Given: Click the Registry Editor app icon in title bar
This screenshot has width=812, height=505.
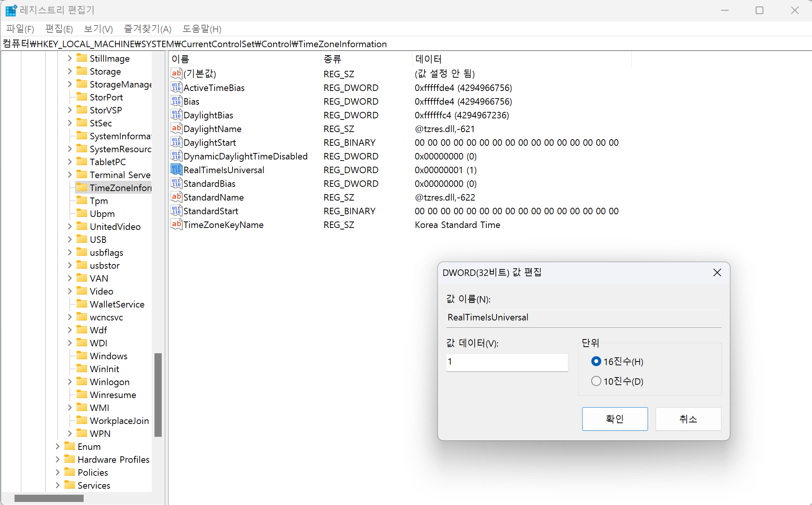Looking at the screenshot, I should coord(11,10).
